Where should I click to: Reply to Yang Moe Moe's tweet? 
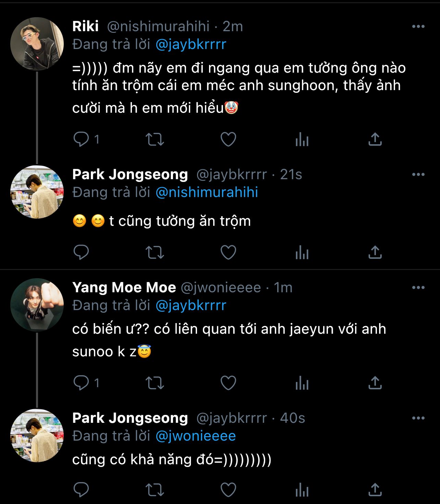click(81, 383)
